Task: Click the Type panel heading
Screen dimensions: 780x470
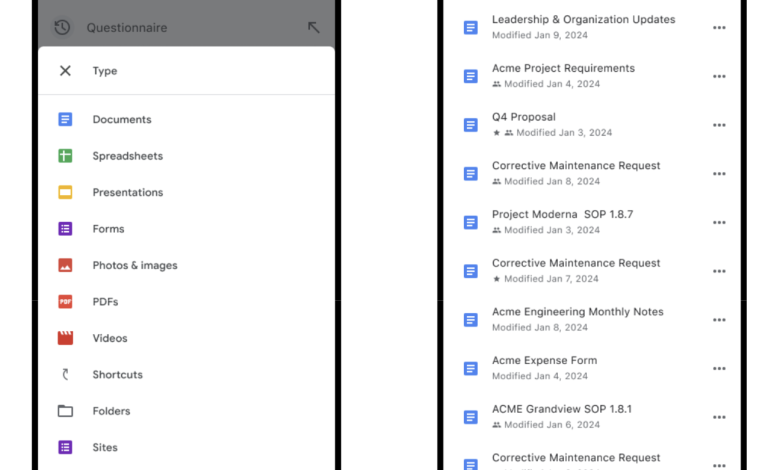Action: (x=105, y=71)
